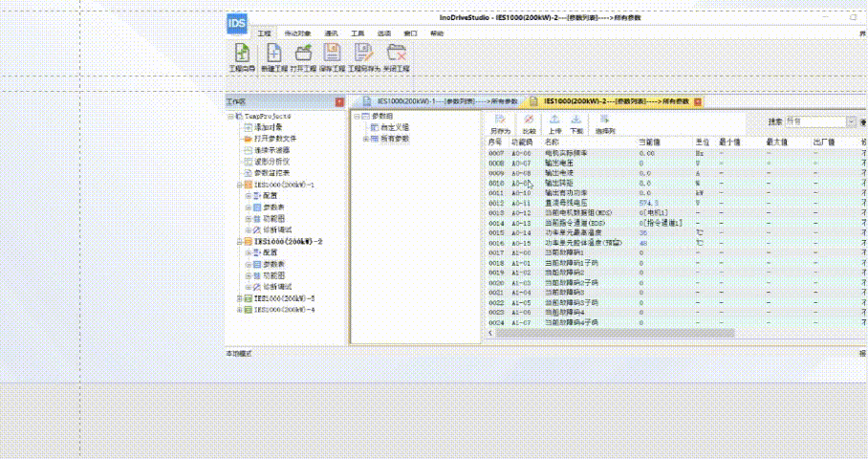Click the 保存工程 save project icon
868x459 pixels.
332,54
